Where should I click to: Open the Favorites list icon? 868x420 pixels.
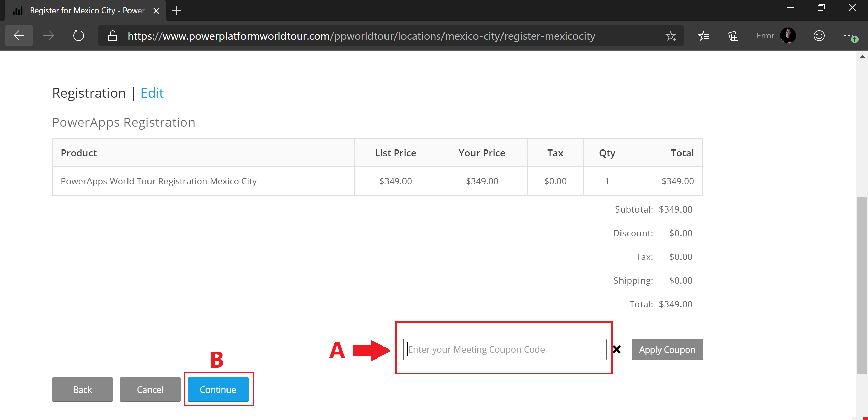704,36
